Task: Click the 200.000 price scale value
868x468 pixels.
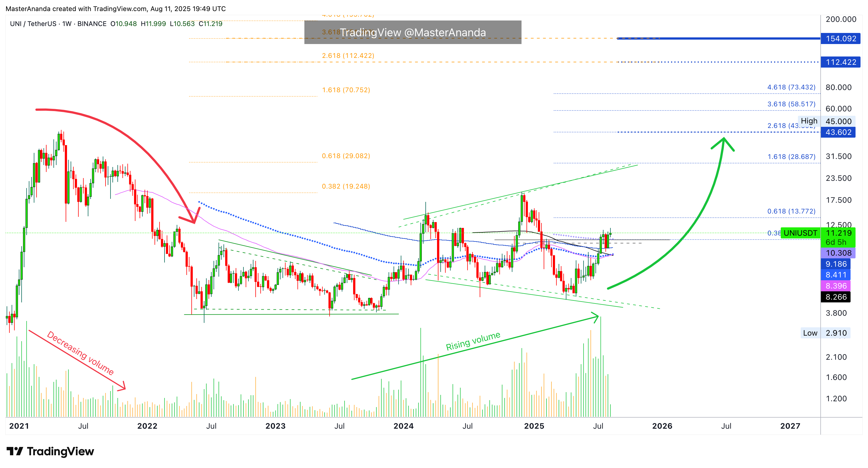Action: pyautogui.click(x=841, y=19)
